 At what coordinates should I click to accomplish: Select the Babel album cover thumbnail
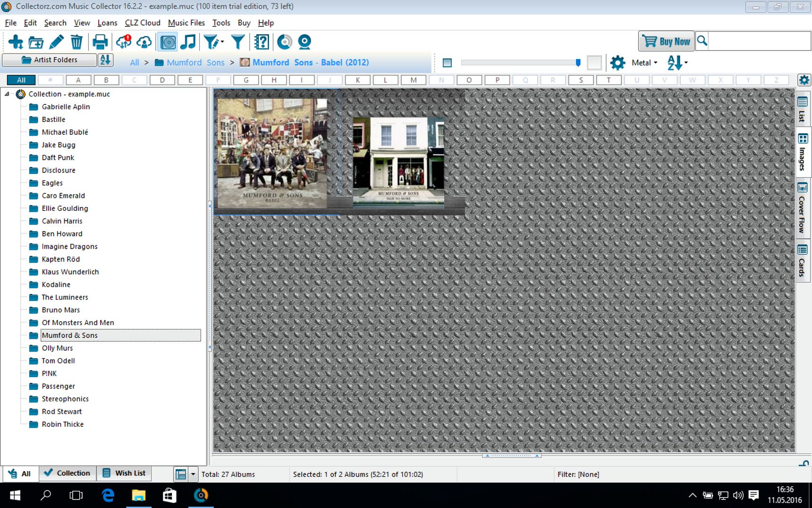(272, 154)
